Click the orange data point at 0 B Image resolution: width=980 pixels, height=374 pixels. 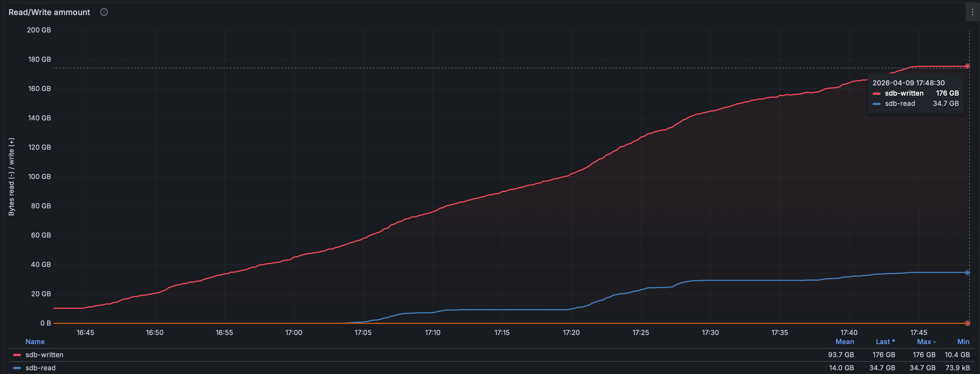click(x=967, y=323)
